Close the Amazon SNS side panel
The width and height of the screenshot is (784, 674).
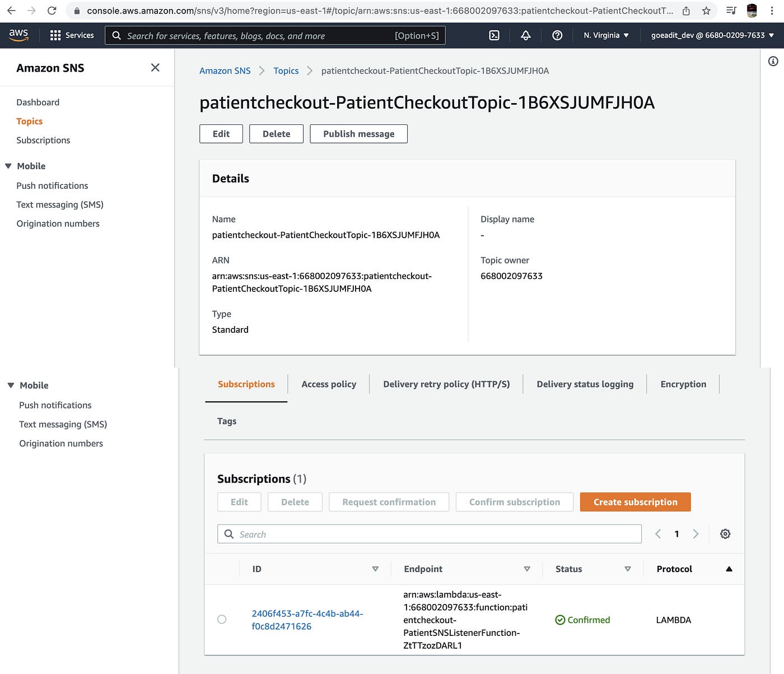pos(155,68)
